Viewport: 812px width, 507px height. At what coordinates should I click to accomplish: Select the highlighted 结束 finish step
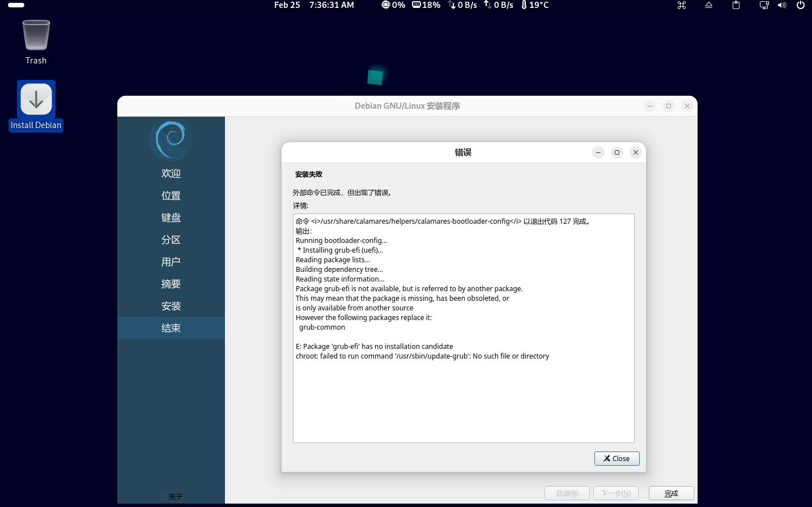coord(171,327)
